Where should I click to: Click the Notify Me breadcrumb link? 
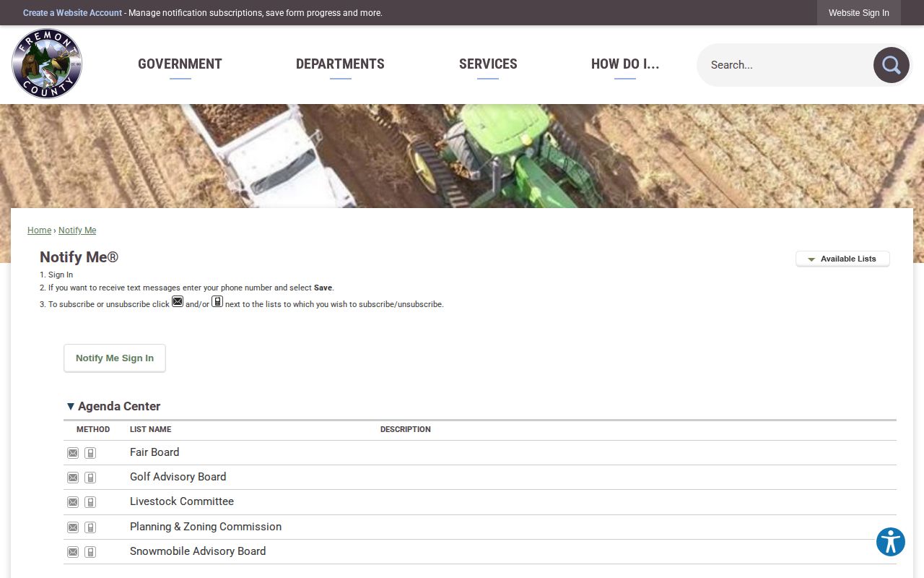point(77,230)
